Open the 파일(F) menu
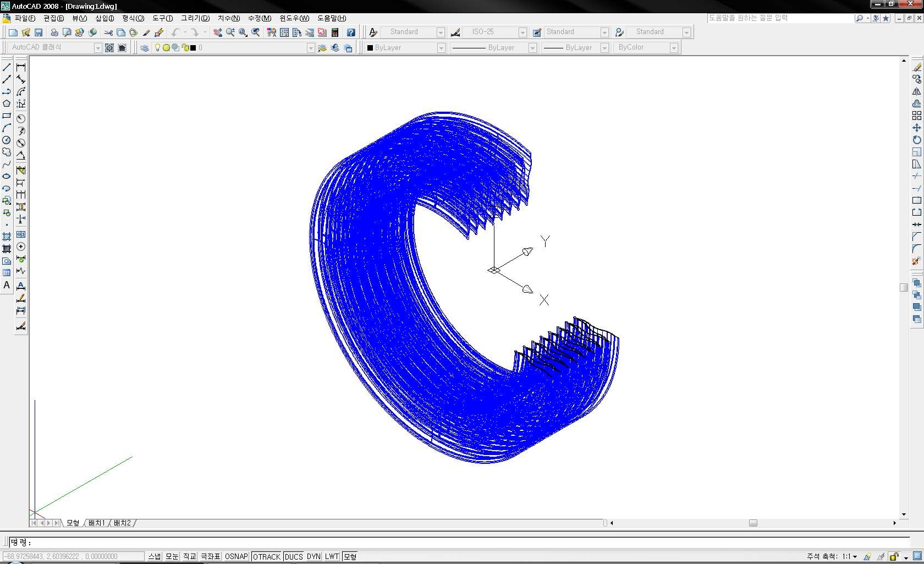The image size is (924, 564). point(25,18)
